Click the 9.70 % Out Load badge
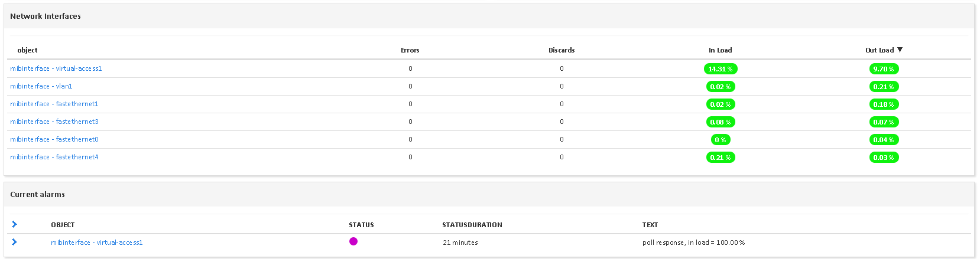 coord(884,69)
